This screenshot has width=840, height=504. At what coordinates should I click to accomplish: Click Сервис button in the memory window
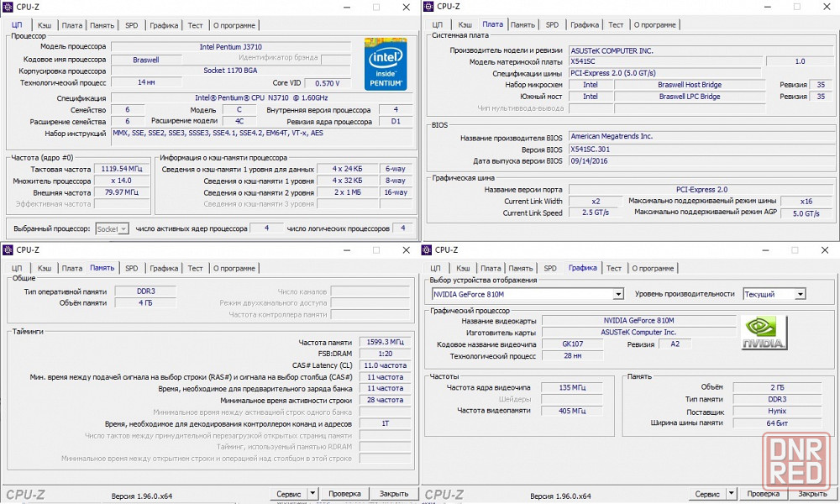click(289, 494)
